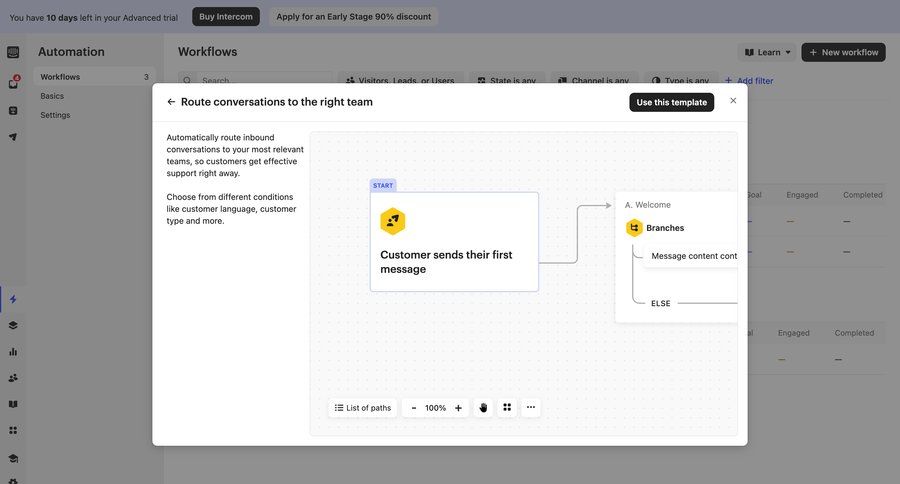Select the Branches step label
Screen dimensions: 900x484
pos(665,228)
